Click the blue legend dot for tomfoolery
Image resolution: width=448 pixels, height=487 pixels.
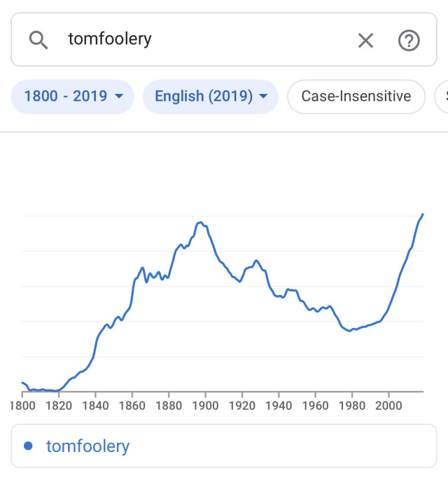point(28,446)
